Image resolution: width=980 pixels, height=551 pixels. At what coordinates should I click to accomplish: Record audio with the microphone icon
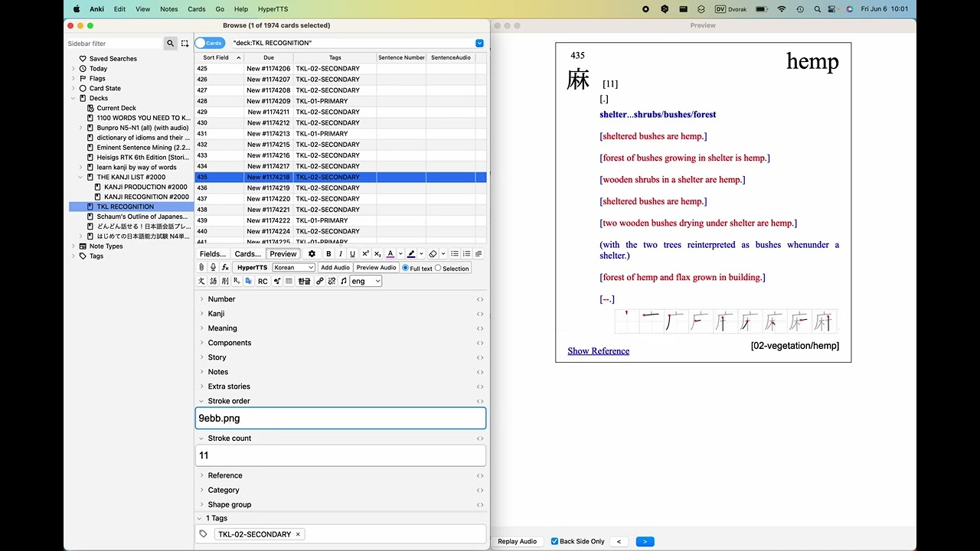tap(213, 268)
